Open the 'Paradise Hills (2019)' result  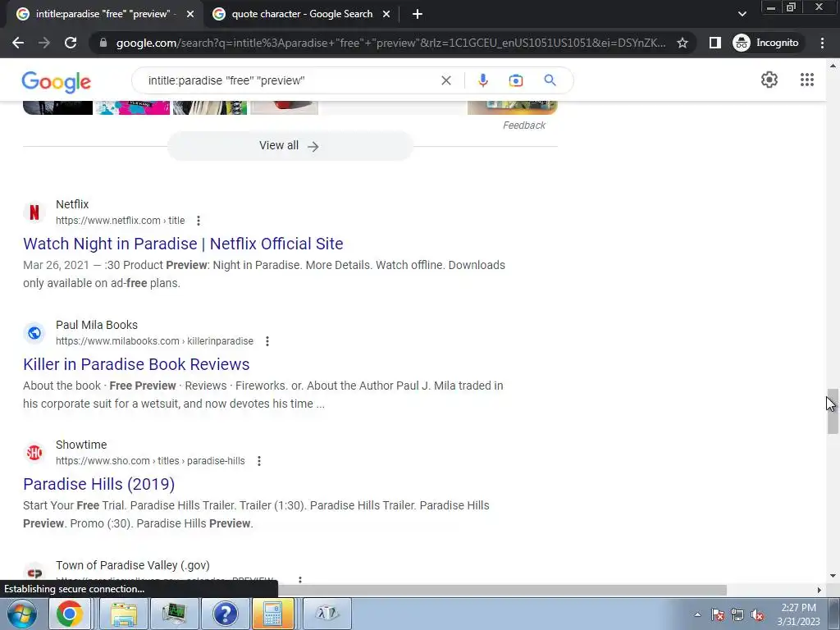pyautogui.click(x=98, y=484)
